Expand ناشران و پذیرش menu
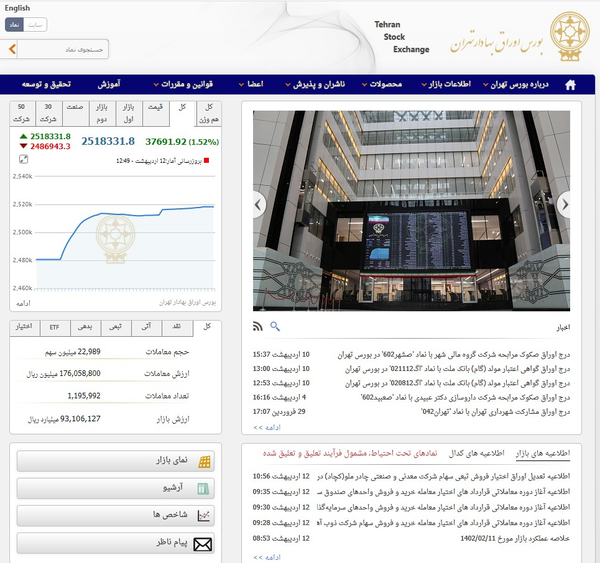The height and width of the screenshot is (563, 600). pos(315,84)
